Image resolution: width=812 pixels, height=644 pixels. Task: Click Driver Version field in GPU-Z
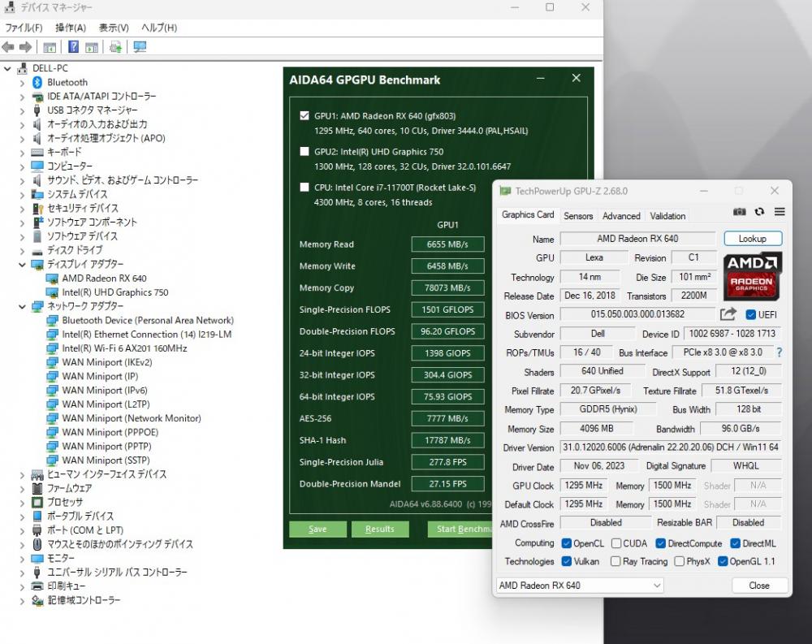tap(670, 447)
